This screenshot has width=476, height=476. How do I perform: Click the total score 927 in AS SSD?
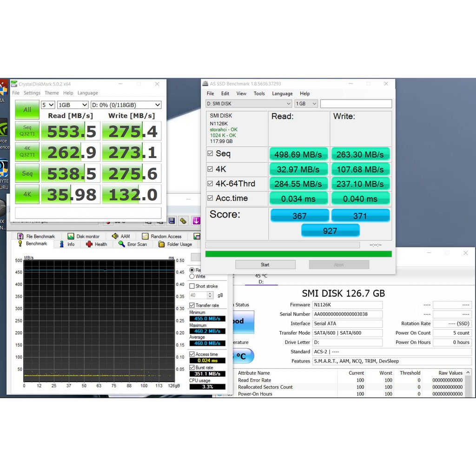point(331,231)
